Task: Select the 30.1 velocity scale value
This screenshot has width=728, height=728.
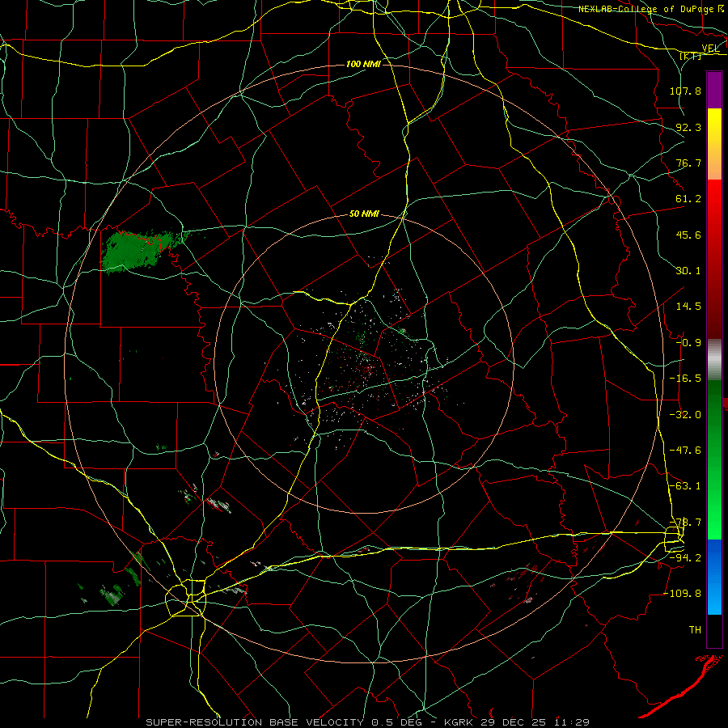Action: (x=688, y=271)
